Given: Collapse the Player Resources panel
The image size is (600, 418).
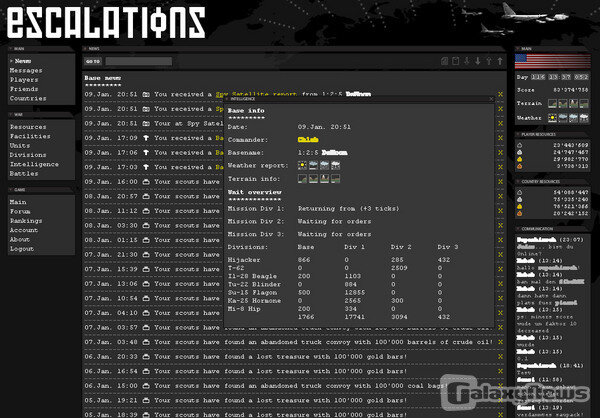Looking at the screenshot, I should coord(518,134).
